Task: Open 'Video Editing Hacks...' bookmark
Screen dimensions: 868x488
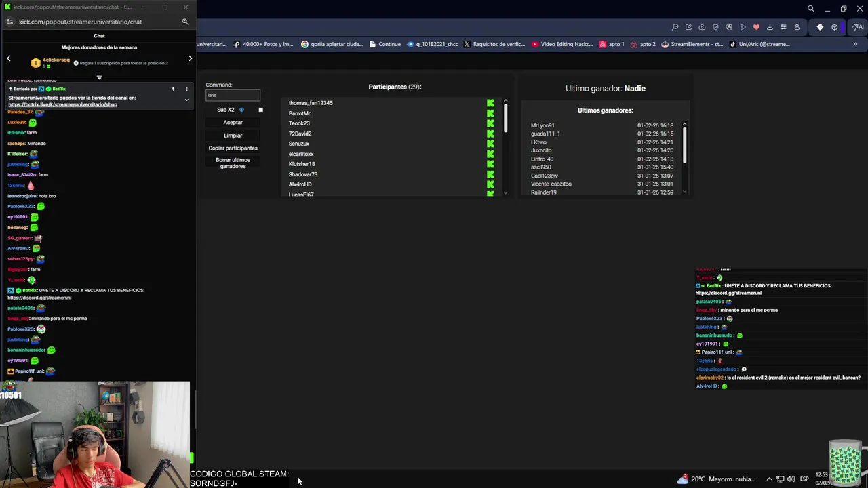Action: tap(562, 44)
